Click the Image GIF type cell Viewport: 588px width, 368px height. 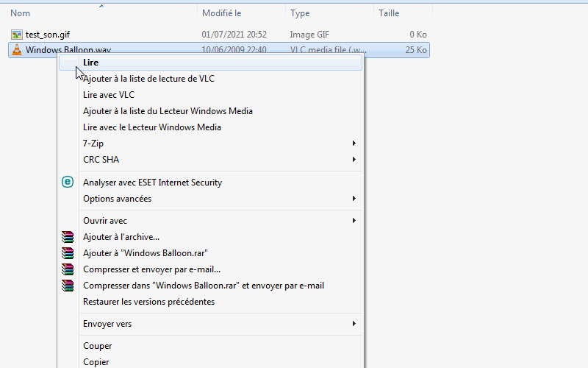[x=309, y=35]
